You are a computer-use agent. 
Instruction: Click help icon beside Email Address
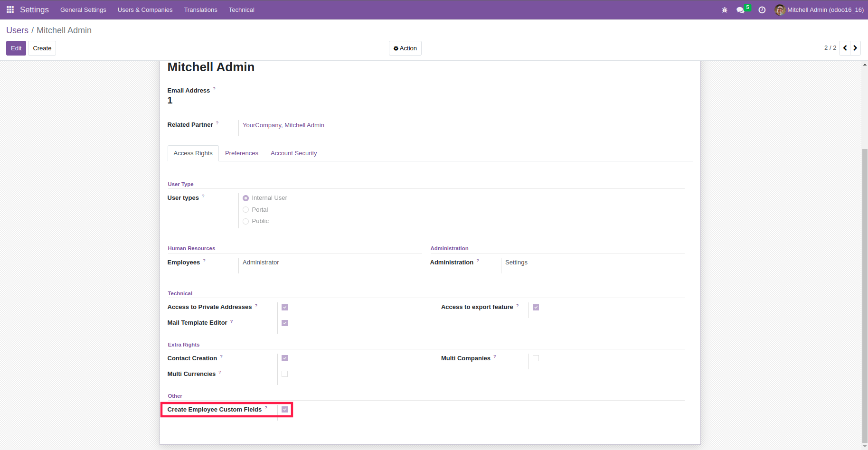[214, 89]
